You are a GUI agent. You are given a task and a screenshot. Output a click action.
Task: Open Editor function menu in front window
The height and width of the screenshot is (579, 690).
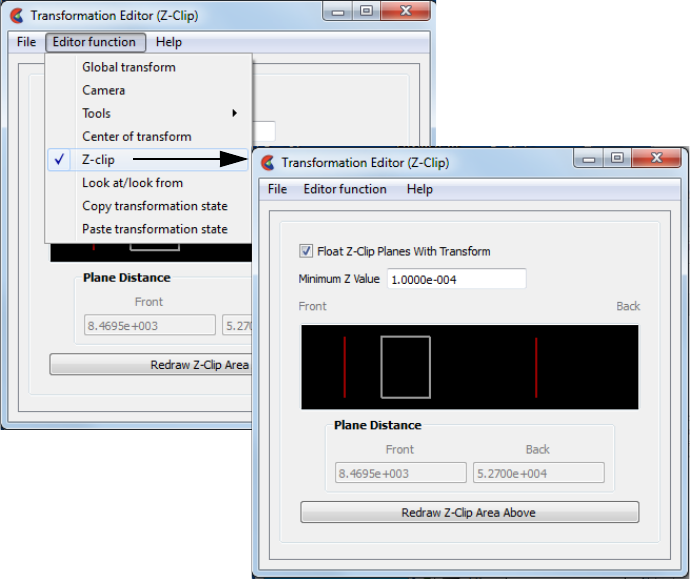point(345,189)
